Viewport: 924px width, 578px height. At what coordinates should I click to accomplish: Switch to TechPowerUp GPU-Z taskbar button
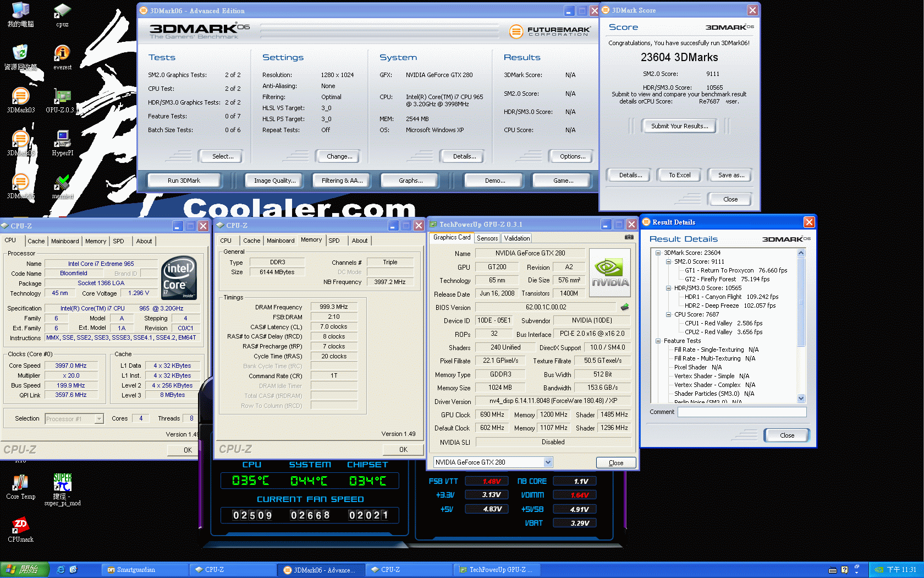(x=497, y=570)
